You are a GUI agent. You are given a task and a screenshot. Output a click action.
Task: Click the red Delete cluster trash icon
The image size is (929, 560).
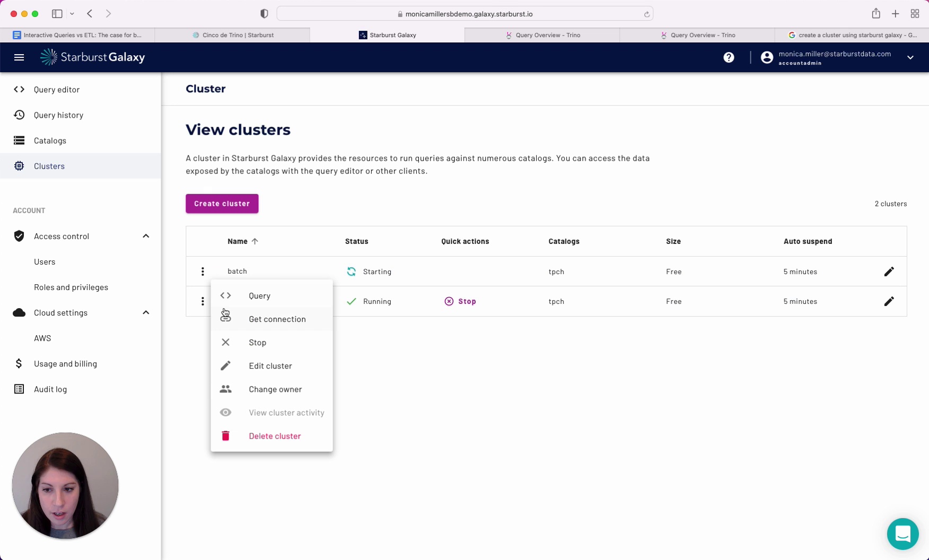(x=225, y=435)
